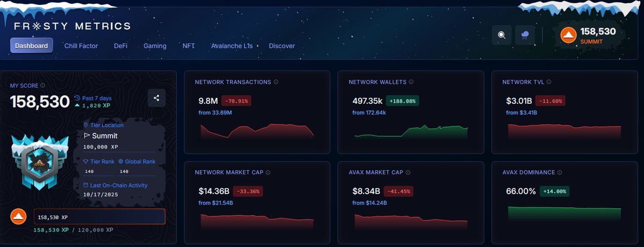Click the orange Summit avatar in header

[x=568, y=35]
